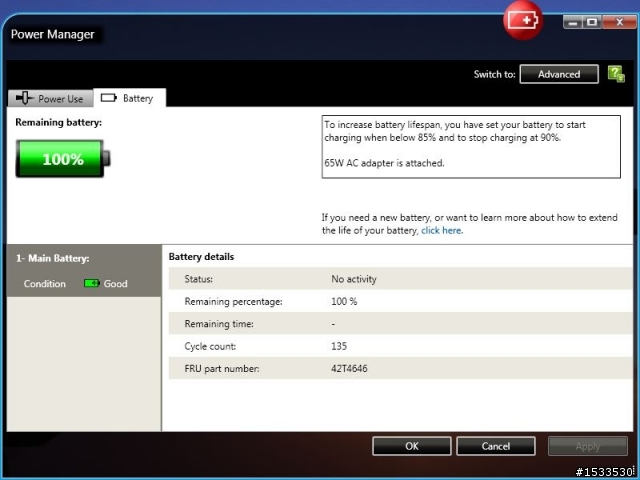Click the 'No activity' status value

(354, 279)
